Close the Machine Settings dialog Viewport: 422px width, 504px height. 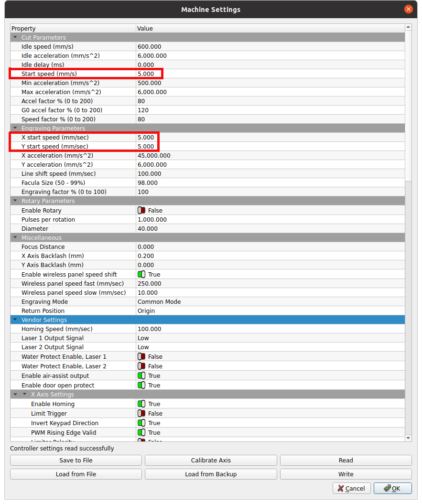408,9
